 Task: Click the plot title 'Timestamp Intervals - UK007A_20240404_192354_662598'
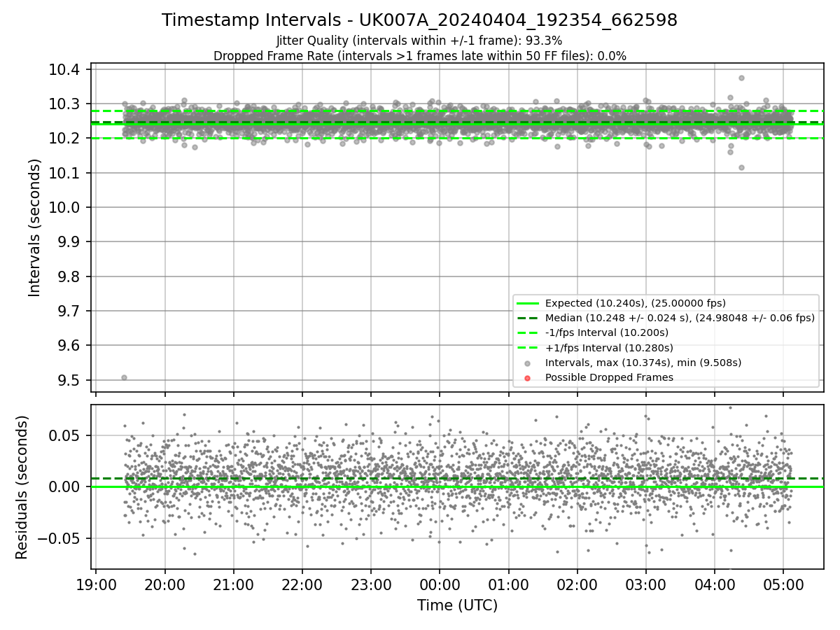pyautogui.click(x=419, y=20)
